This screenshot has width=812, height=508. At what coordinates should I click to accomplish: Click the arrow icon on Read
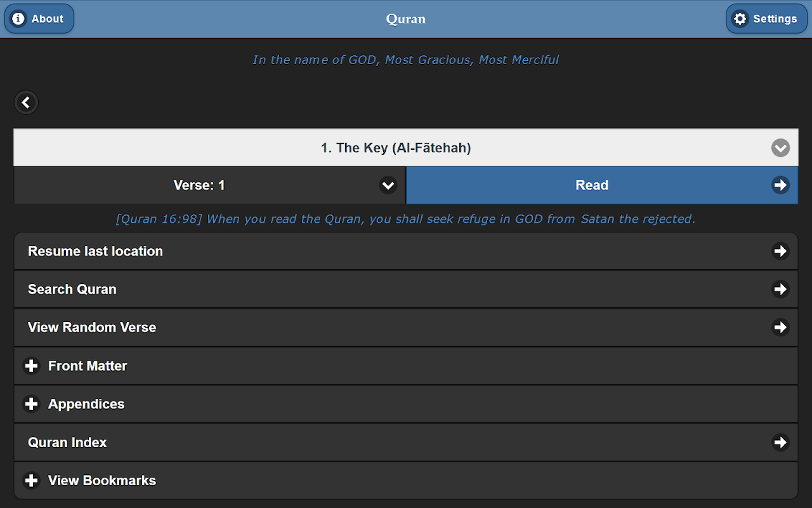[x=780, y=185]
